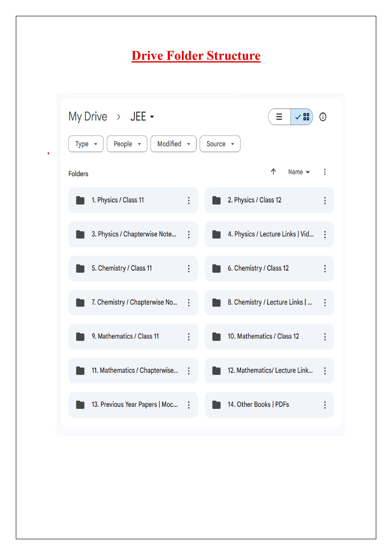Open the Modified filter

173,144
